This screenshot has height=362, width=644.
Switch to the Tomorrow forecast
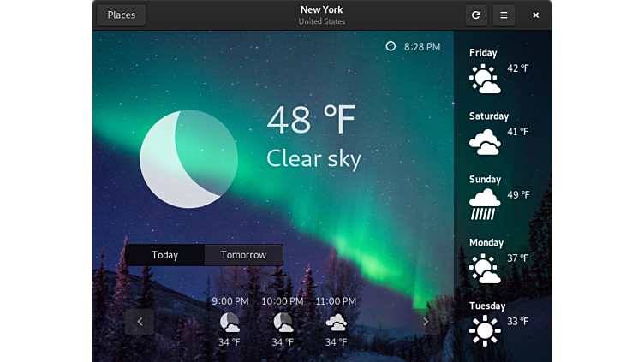243,255
